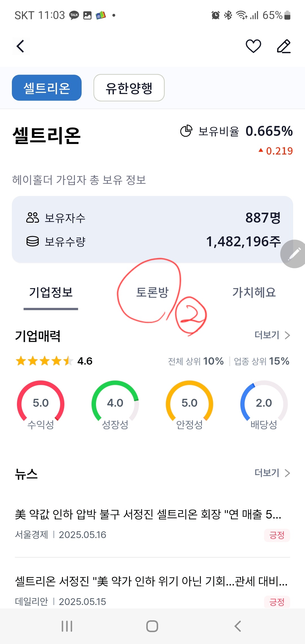Open the 데일리안 news article headline
Image resolution: width=305 pixels, height=644 pixels.
(x=151, y=581)
